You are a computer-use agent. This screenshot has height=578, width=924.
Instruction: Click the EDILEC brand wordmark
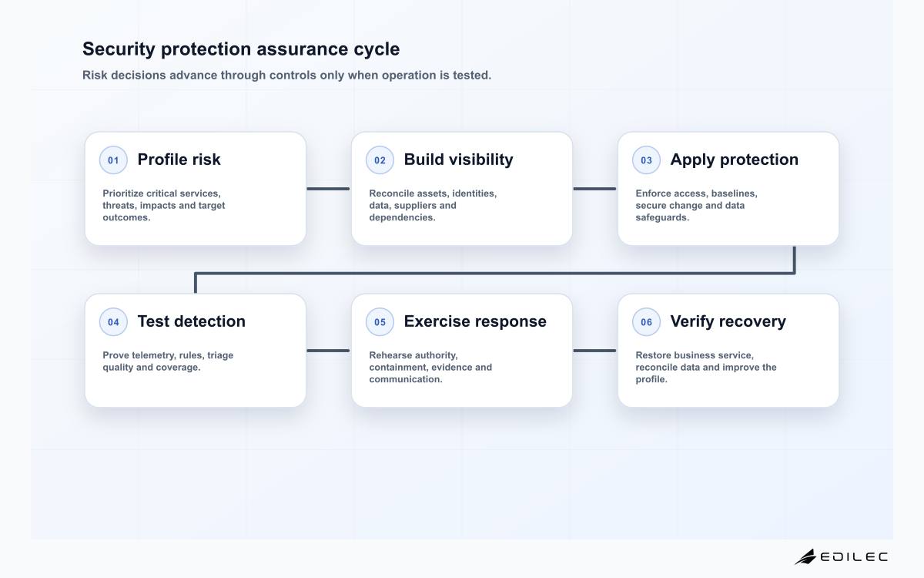(854, 556)
